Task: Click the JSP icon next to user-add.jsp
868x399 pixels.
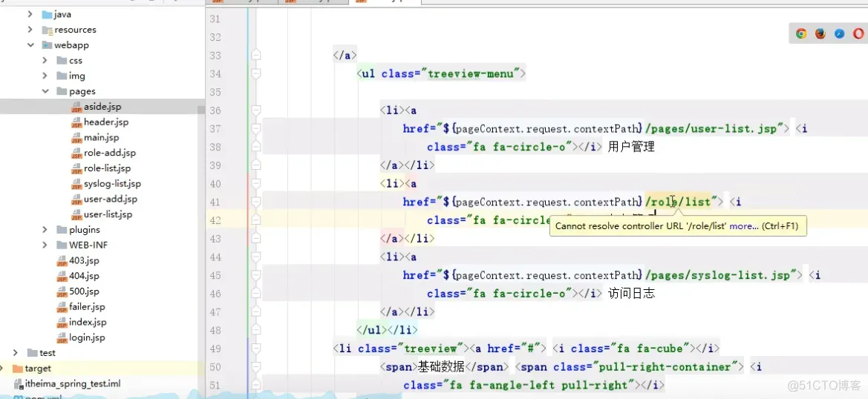Action: [76, 200]
